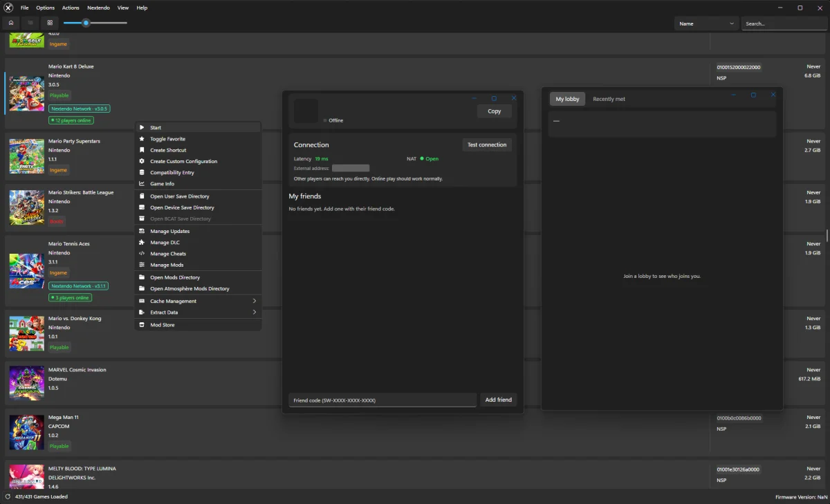The width and height of the screenshot is (830, 504).
Task: Click the Manage Updates icon
Action: click(x=142, y=231)
